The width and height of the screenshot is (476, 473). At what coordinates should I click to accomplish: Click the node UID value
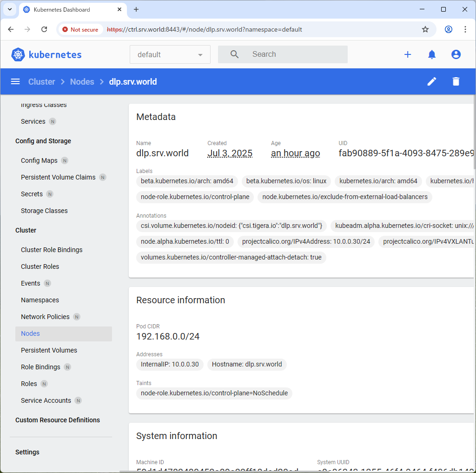pos(406,153)
